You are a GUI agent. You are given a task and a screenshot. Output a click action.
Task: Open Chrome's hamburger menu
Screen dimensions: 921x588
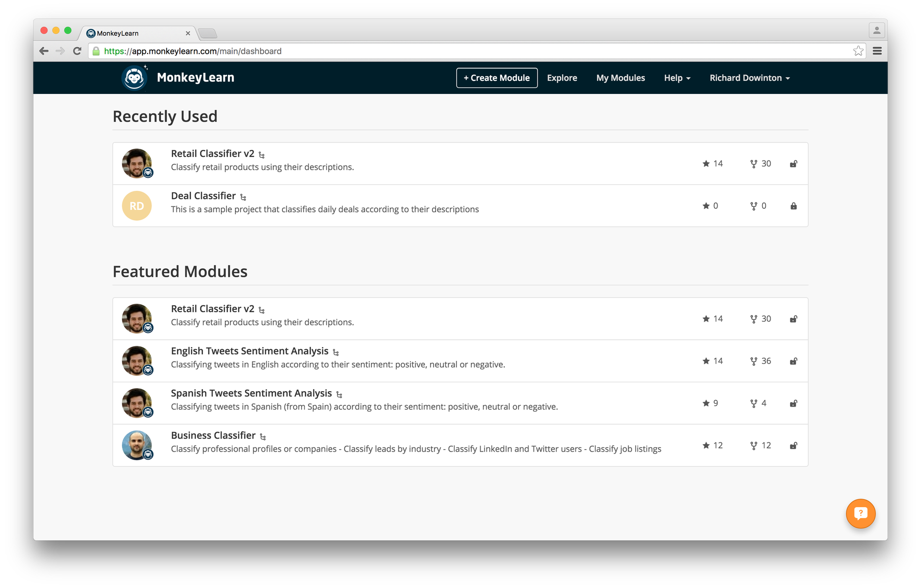click(x=877, y=51)
